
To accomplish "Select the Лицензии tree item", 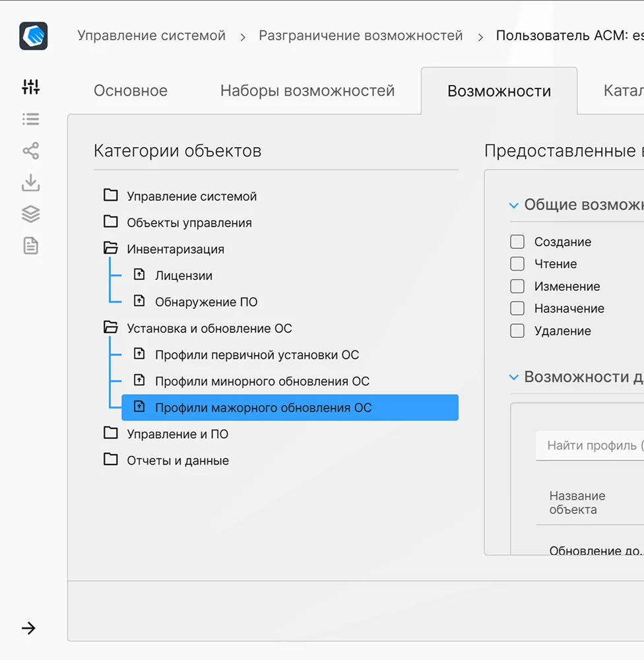I will point(183,276).
